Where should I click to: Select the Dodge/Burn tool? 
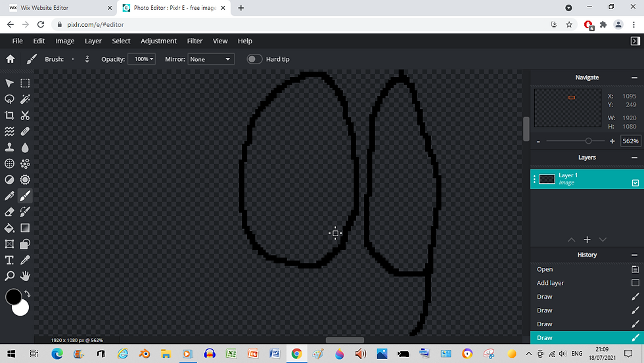point(9,180)
